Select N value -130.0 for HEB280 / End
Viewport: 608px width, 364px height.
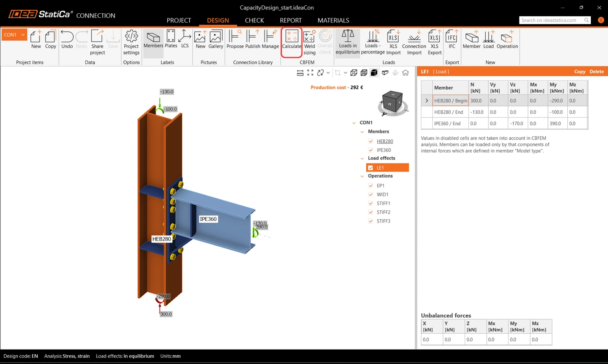click(x=477, y=112)
